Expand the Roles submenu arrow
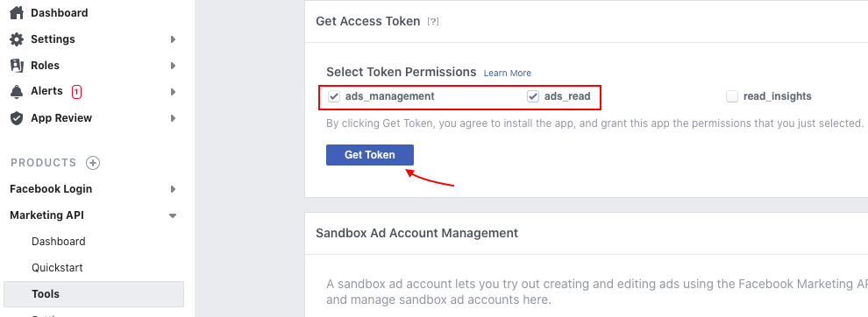This screenshot has width=868, height=317. click(x=174, y=66)
